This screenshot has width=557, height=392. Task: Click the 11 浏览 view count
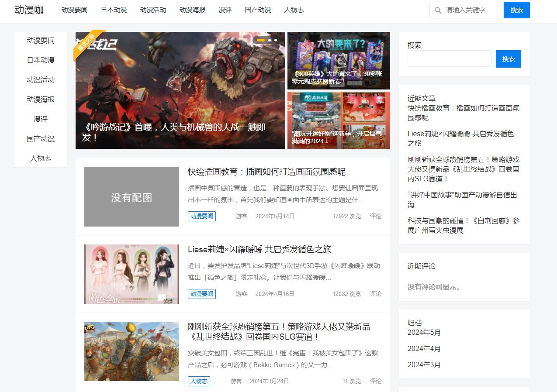[x=352, y=381]
